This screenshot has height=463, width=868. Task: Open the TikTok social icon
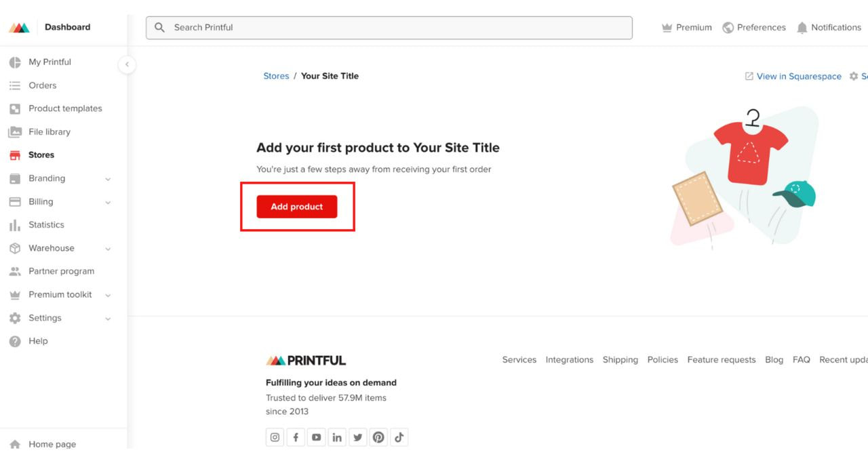click(x=399, y=437)
